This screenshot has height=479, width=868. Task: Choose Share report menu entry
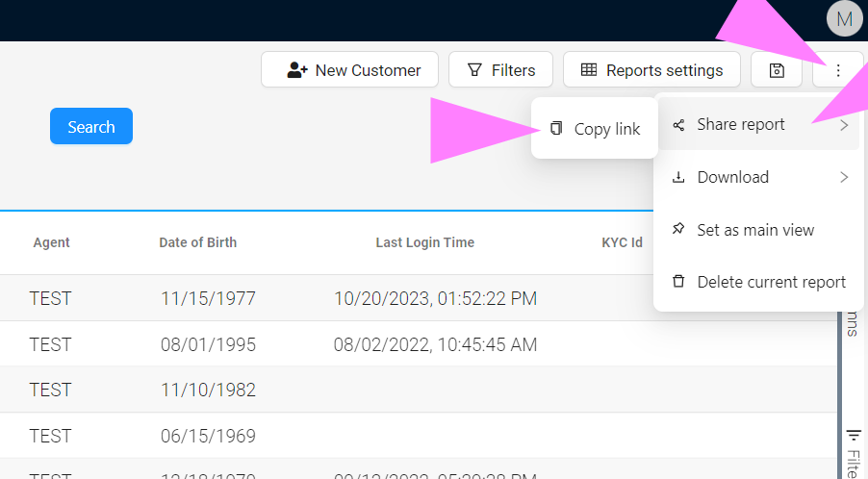point(757,124)
